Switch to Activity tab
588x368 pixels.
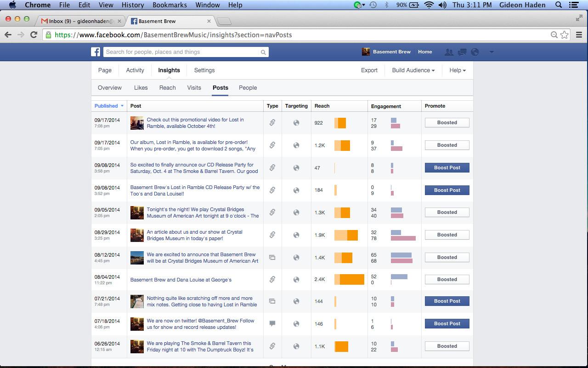click(135, 70)
